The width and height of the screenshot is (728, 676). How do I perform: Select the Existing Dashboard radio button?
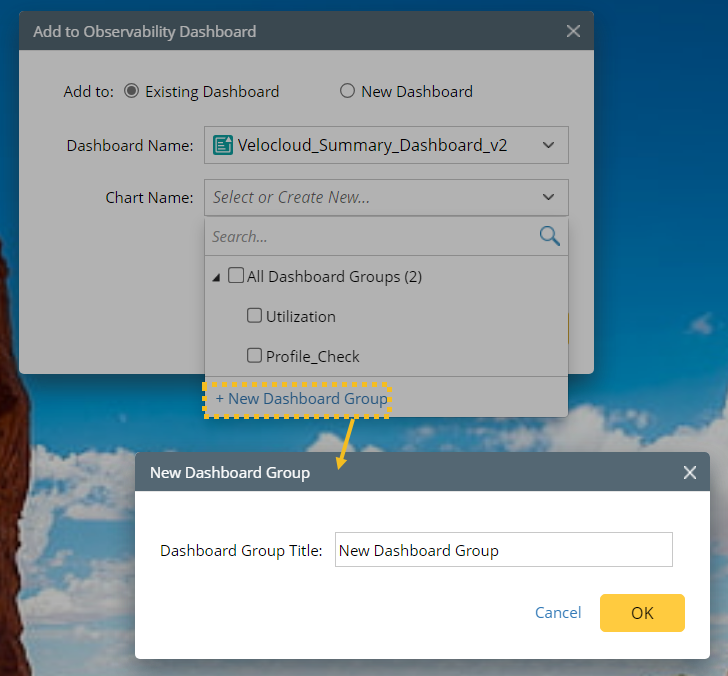(131, 91)
